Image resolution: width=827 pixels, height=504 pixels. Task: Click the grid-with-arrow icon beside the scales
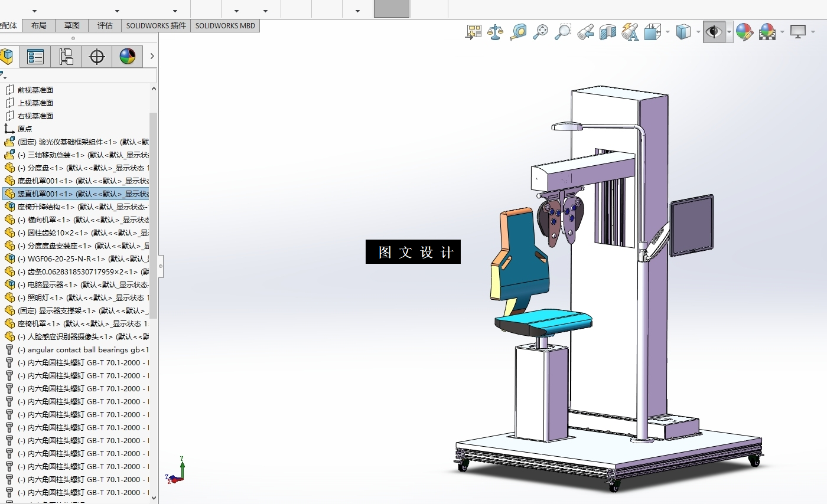click(x=473, y=32)
